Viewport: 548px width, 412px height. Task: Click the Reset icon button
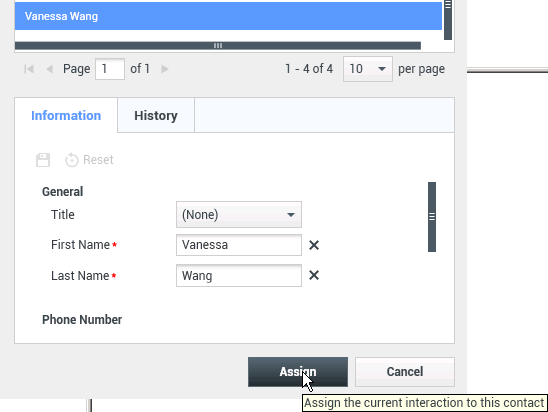click(89, 160)
